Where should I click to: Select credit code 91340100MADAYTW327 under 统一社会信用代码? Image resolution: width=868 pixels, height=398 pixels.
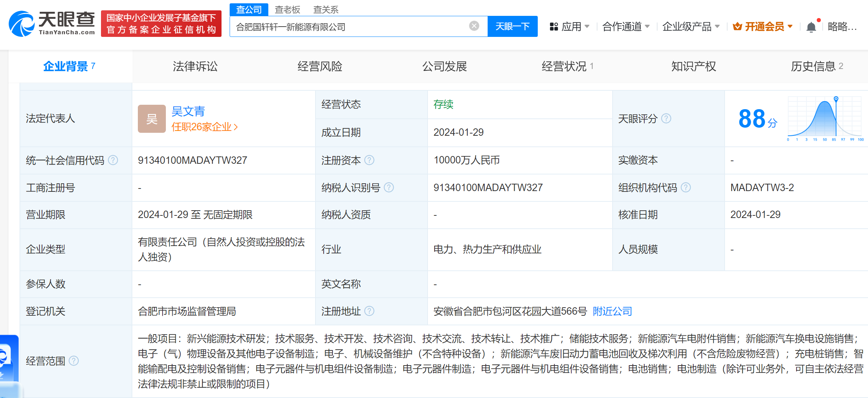pos(192,160)
